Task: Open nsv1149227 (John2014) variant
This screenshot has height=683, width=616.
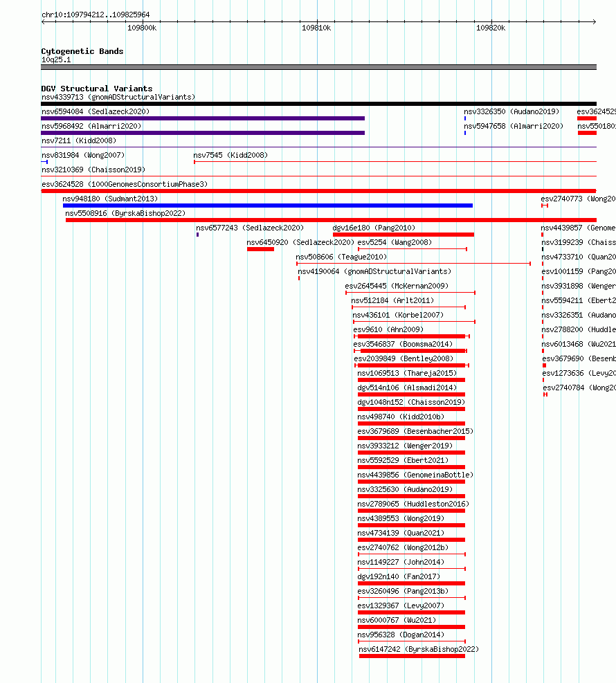Action: point(401,562)
